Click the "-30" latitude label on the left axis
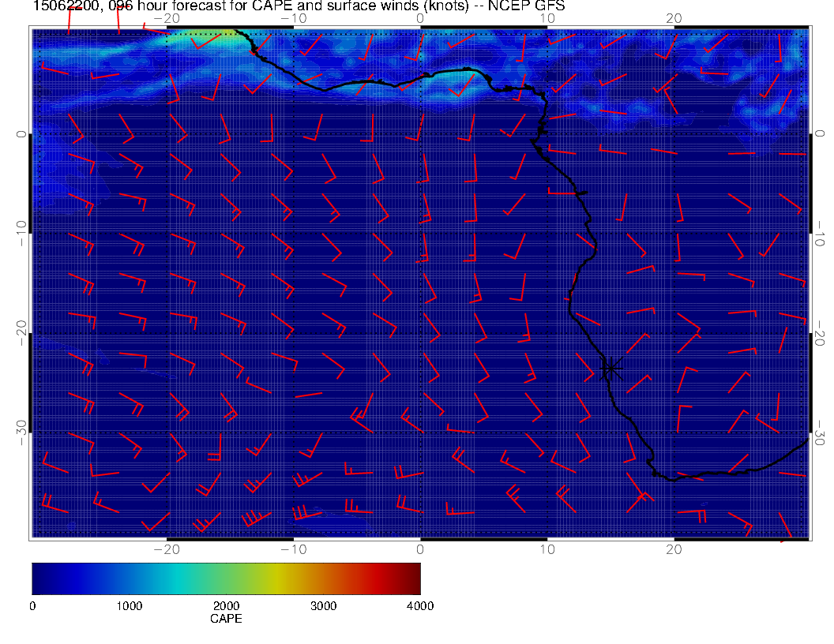Screen dimensions: 834x644 [21, 432]
